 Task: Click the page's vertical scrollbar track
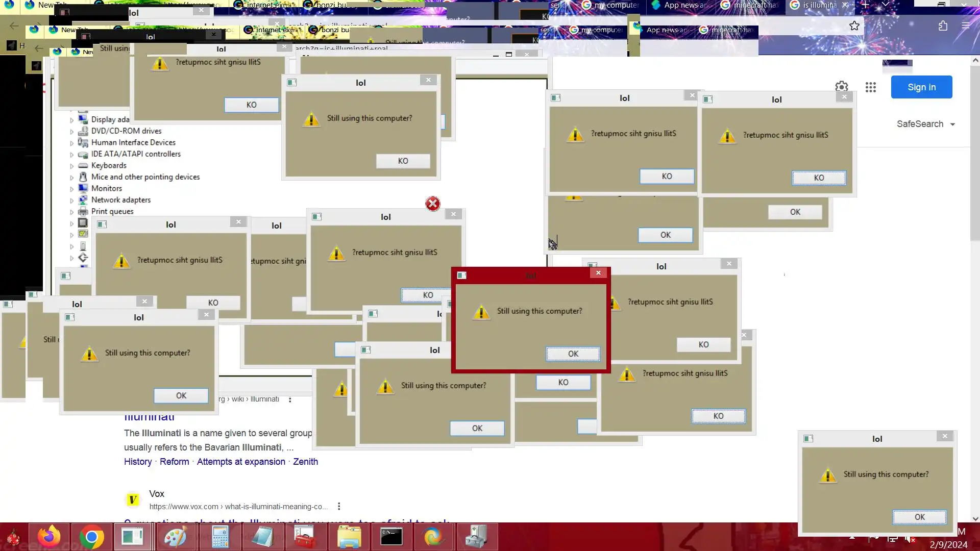point(975,357)
